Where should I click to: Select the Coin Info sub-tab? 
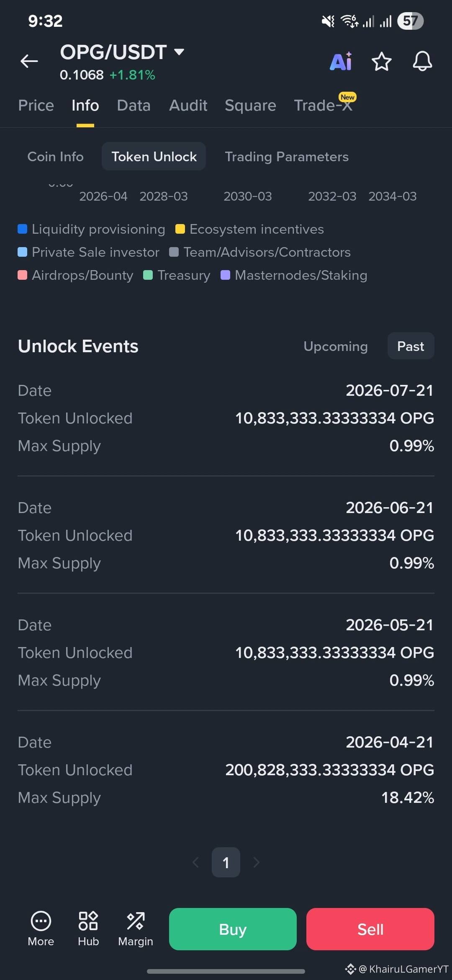(x=55, y=157)
